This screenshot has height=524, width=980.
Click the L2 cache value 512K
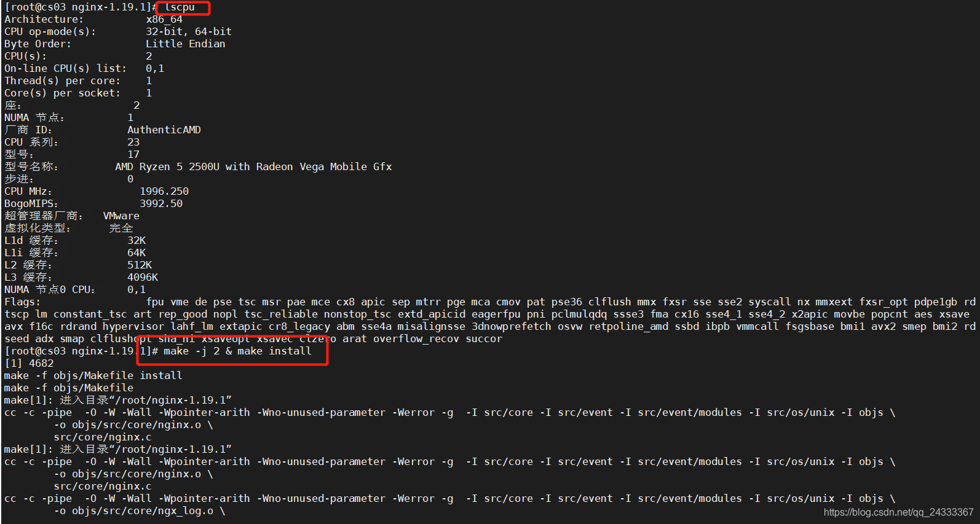tap(140, 265)
